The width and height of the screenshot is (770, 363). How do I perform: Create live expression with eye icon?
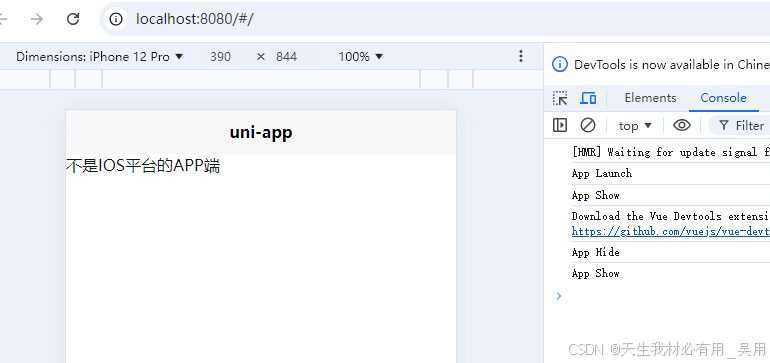682,125
